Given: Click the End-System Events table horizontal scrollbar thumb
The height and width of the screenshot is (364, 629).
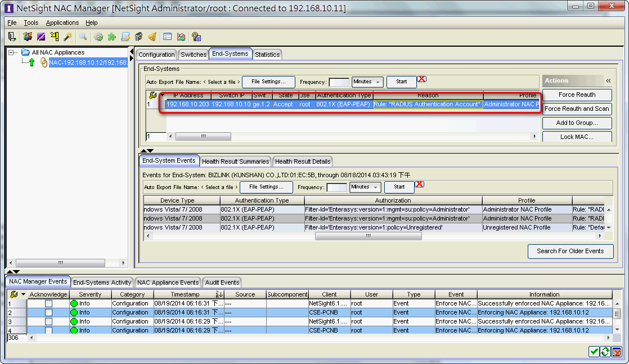Looking at the screenshot, I should [369, 236].
